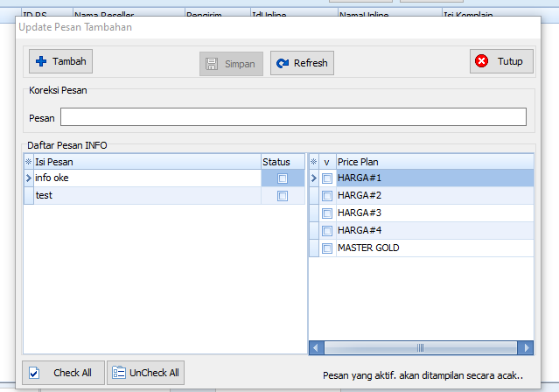Select the test message row
Image resolution: width=559 pixels, height=392 pixels.
(145, 196)
